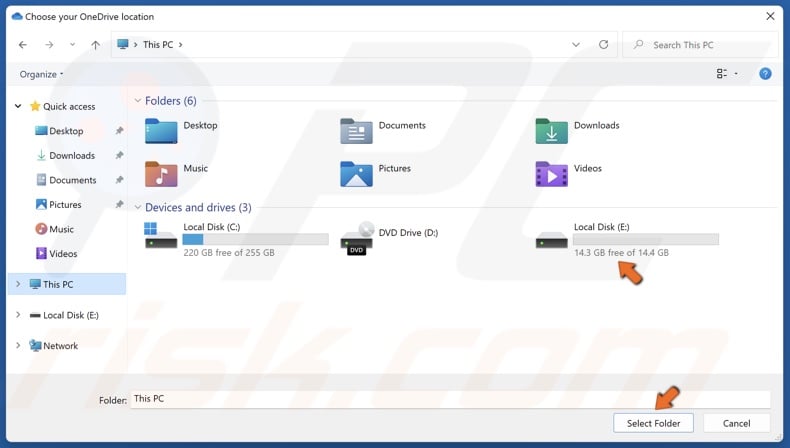This screenshot has height=448, width=790.
Task: Expand the Network tree node
Action: pyautogui.click(x=18, y=346)
